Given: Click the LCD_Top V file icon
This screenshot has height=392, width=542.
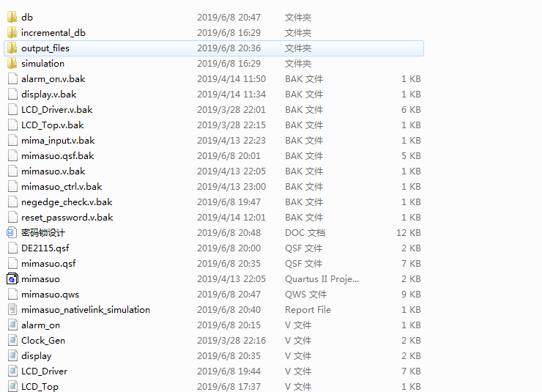Looking at the screenshot, I should [12, 386].
